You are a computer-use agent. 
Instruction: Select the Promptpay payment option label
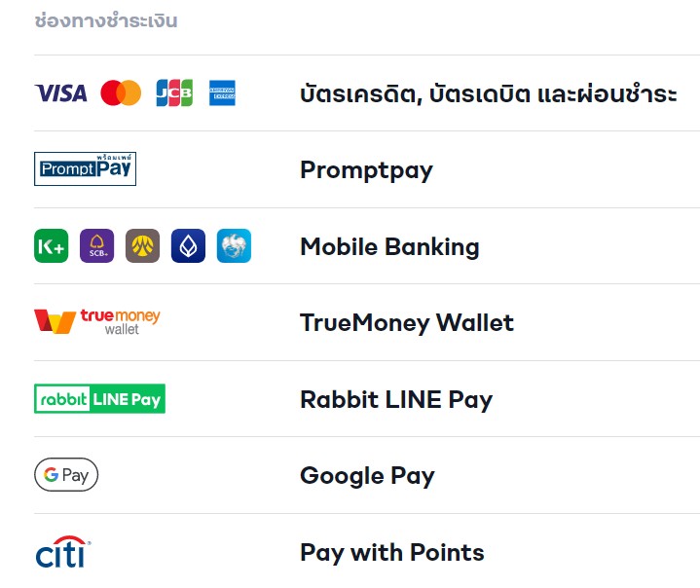coord(366,170)
